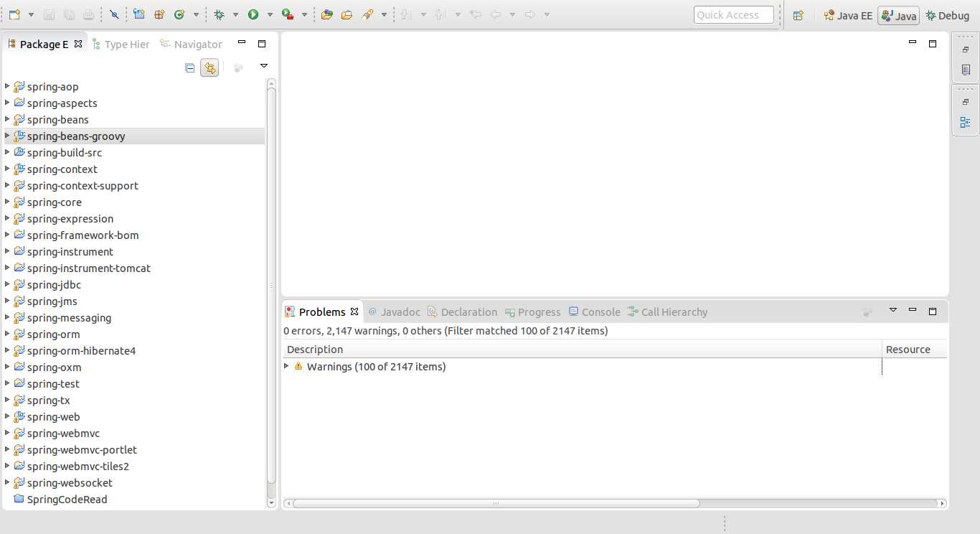Sort by the Resource column header
Image resolution: width=980 pixels, height=534 pixels.
click(x=915, y=350)
